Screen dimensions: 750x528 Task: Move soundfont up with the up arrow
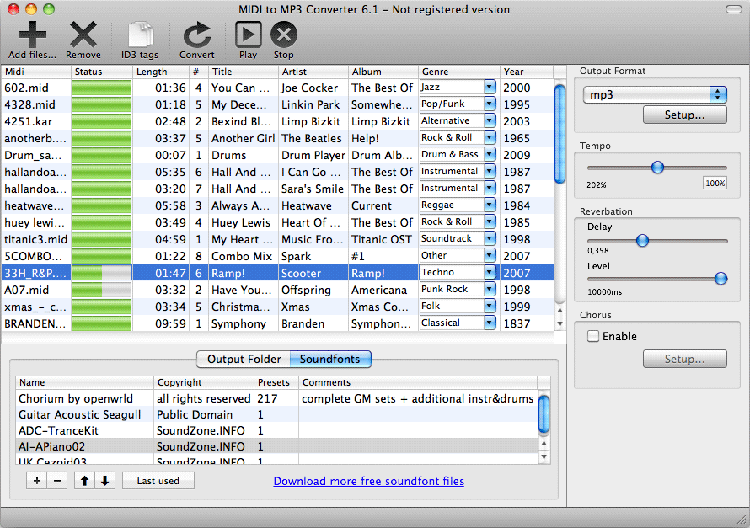click(x=86, y=481)
